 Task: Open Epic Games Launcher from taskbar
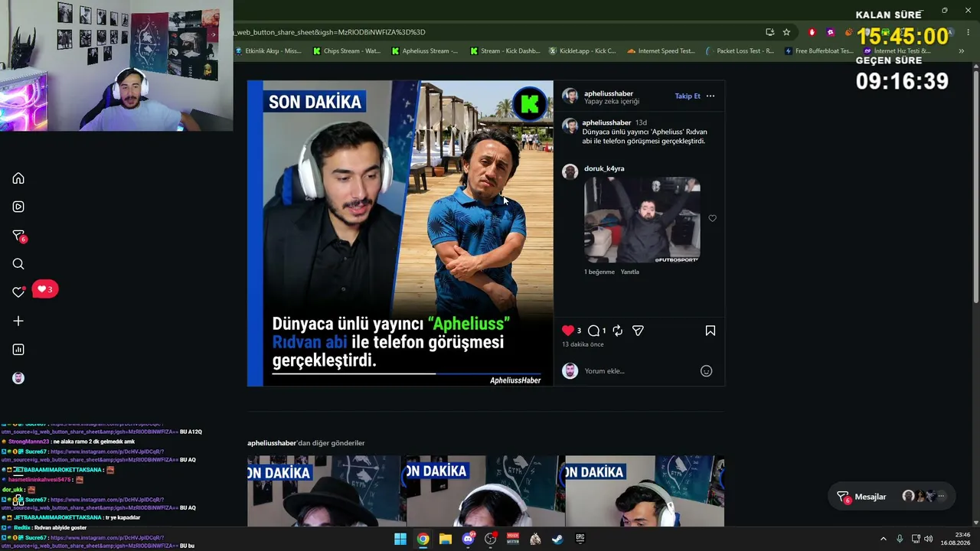(580, 539)
